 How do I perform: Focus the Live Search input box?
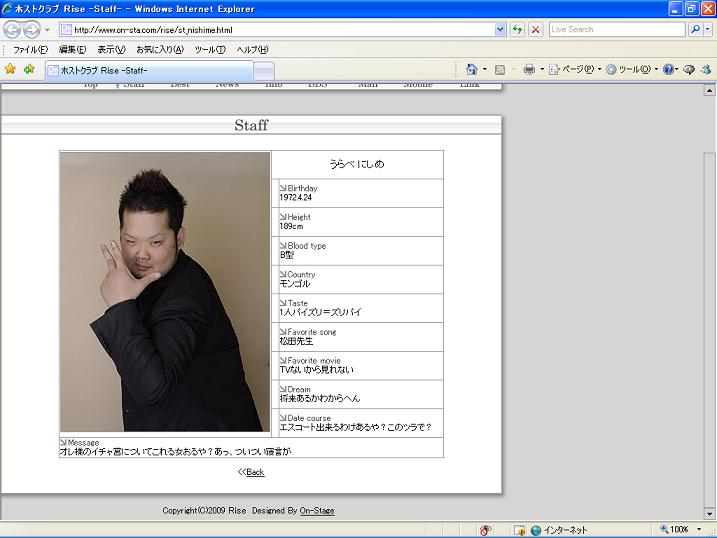[617, 30]
